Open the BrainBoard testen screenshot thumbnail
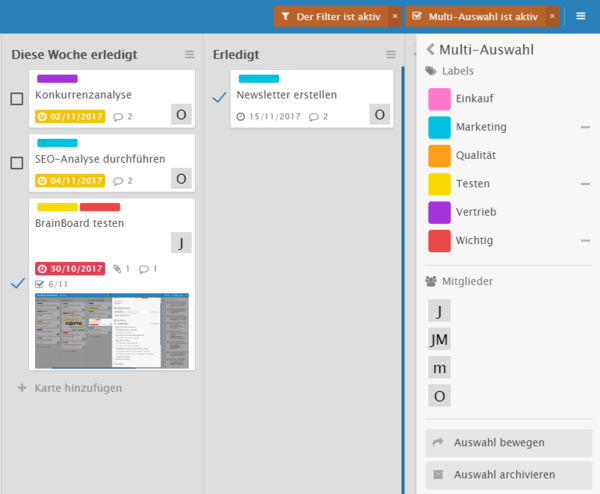 [x=112, y=331]
